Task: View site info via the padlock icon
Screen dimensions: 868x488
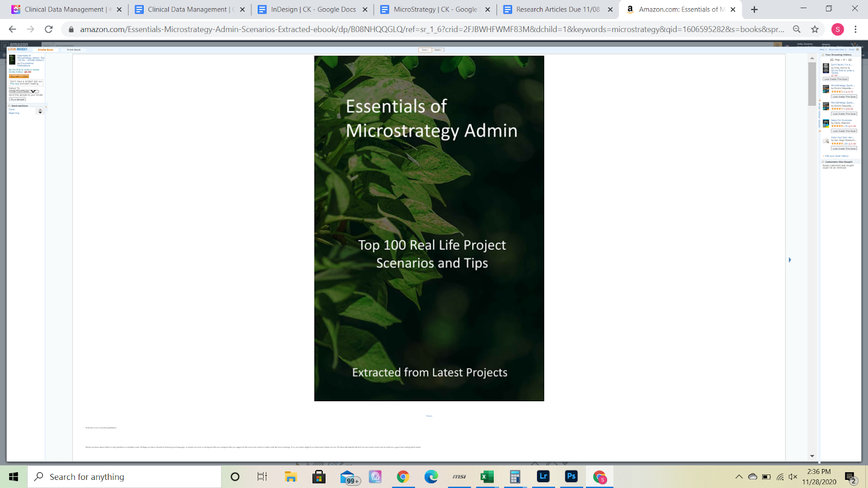Action: (x=71, y=29)
